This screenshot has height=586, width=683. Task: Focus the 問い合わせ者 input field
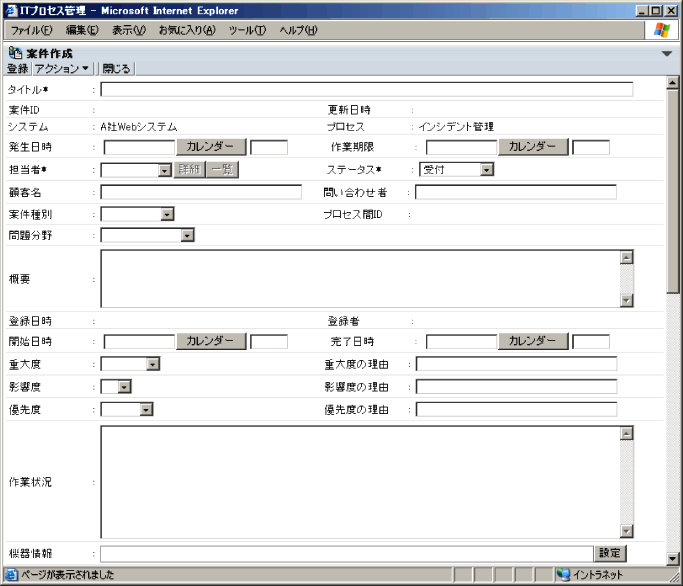pos(516,192)
